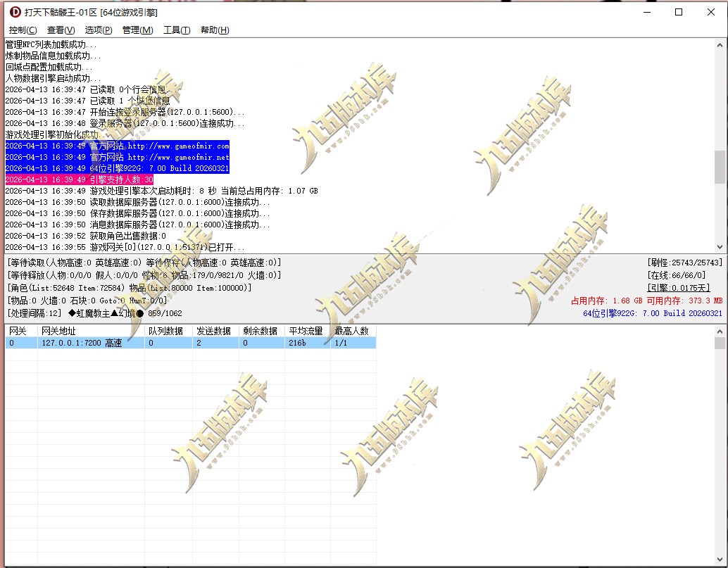The height and width of the screenshot is (568, 728).
Task: Click the 网关地址 column header
Action: point(91,331)
